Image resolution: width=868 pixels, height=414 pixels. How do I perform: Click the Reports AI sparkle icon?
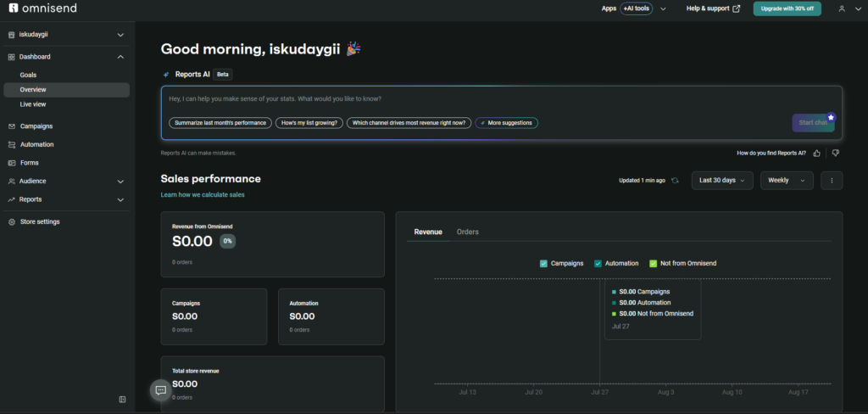[166, 75]
